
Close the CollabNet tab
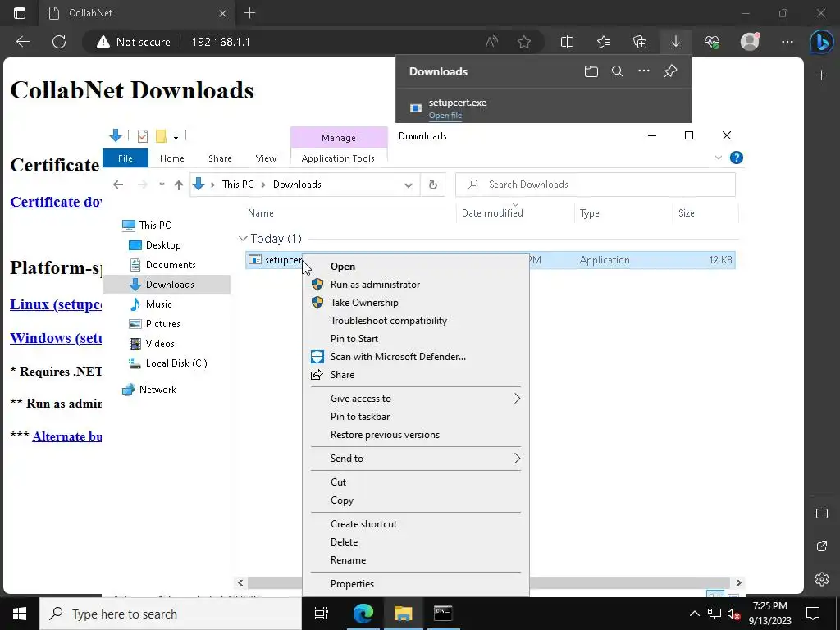(x=222, y=13)
